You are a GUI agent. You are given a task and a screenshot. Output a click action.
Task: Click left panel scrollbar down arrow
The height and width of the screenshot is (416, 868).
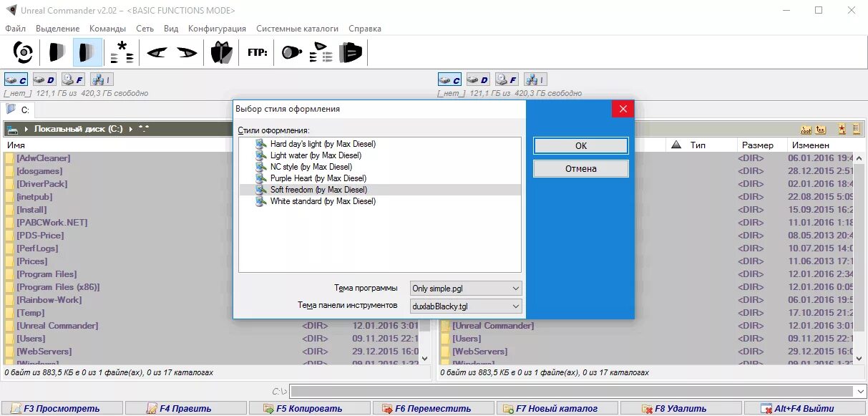pos(424,357)
